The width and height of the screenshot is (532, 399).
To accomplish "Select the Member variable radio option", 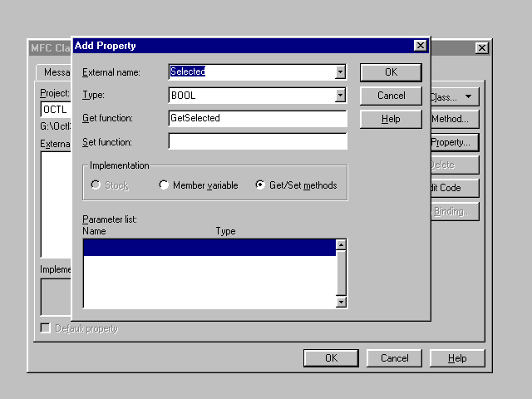I will 164,185.
